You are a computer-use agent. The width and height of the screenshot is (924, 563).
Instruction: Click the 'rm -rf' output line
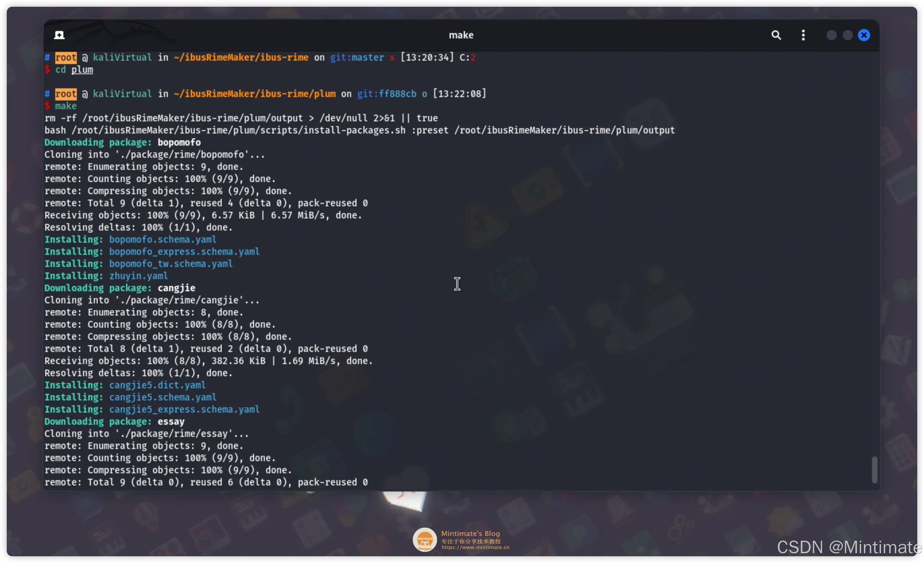[x=241, y=118]
